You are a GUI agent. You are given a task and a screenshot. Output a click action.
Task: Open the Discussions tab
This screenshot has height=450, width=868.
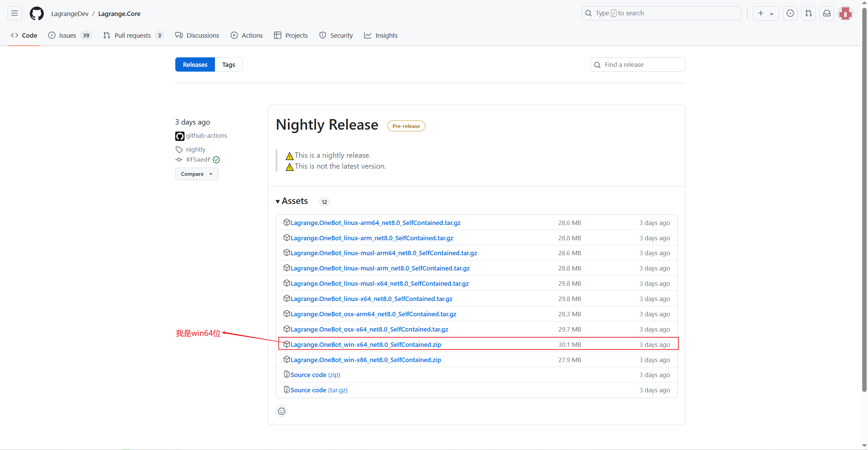[x=197, y=35]
